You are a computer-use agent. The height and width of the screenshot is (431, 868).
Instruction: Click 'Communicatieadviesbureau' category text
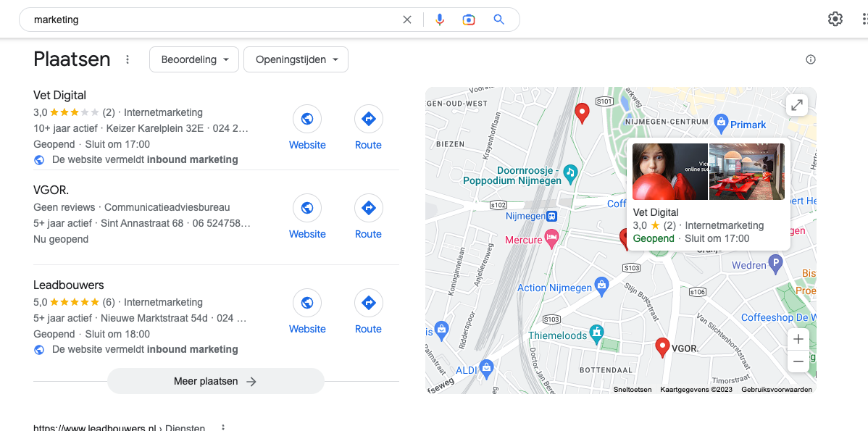[167, 207]
